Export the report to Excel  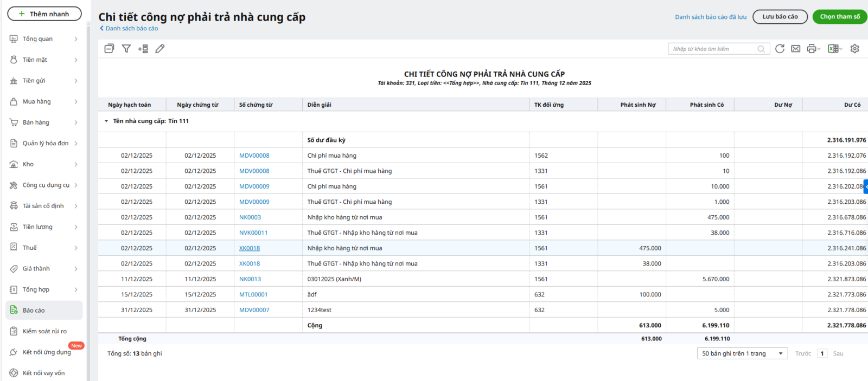point(834,49)
